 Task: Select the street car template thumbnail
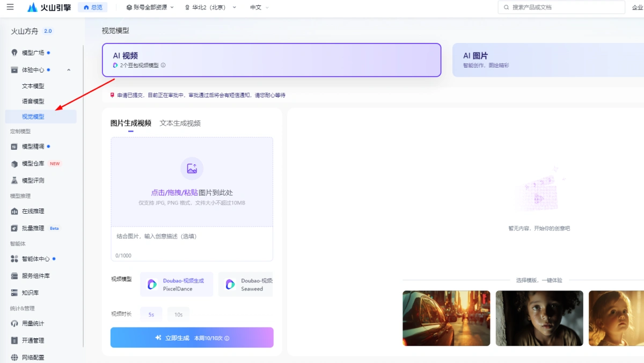(x=447, y=318)
